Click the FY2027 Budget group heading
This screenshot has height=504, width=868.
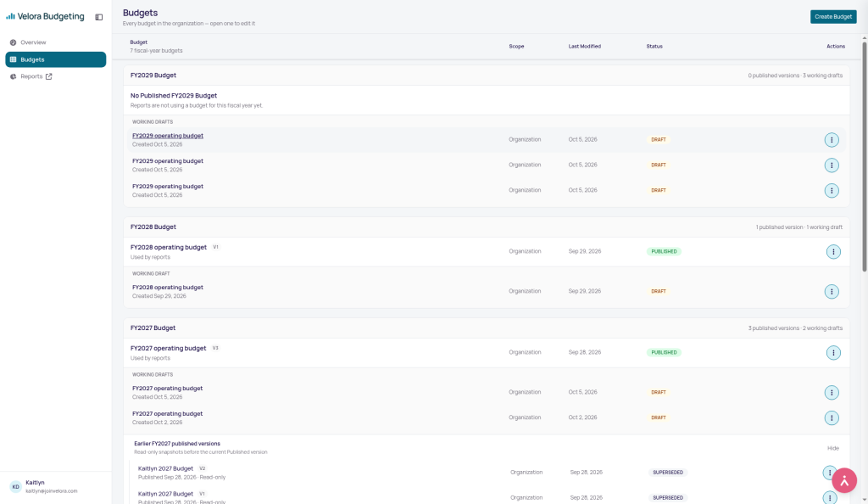point(153,328)
